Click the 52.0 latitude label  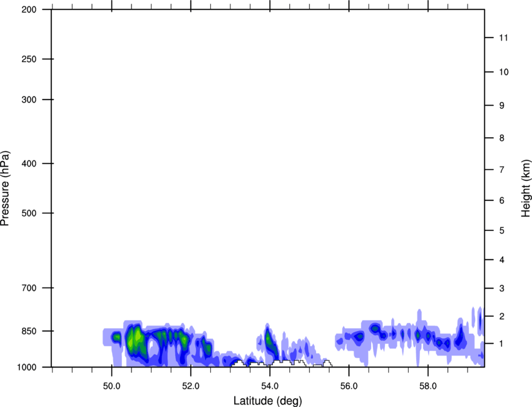pos(191,386)
